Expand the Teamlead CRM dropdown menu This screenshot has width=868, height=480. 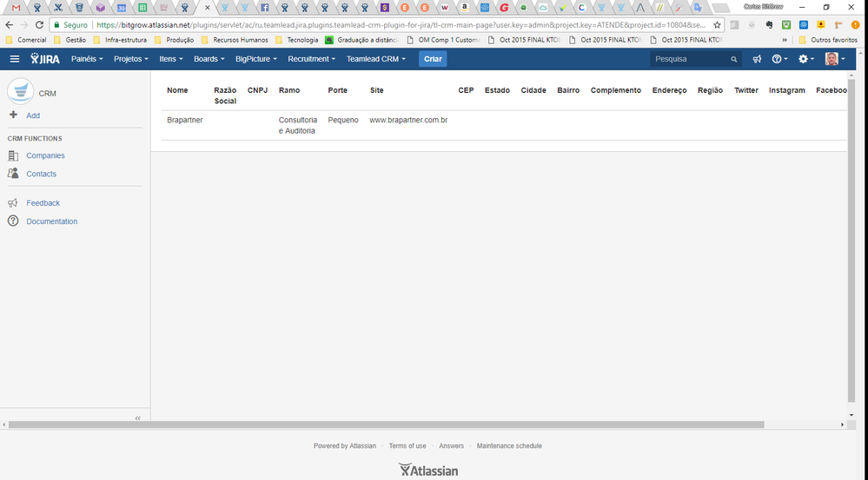[x=376, y=59]
